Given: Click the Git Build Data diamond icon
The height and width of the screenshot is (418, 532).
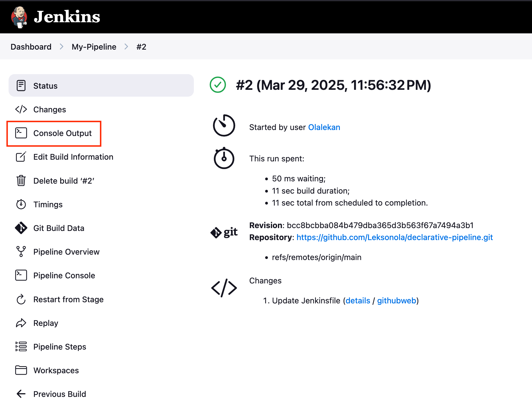Looking at the screenshot, I should (x=21, y=228).
